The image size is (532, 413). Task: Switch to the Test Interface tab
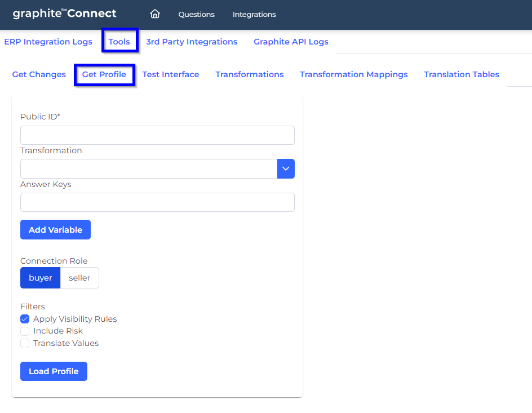pos(171,74)
